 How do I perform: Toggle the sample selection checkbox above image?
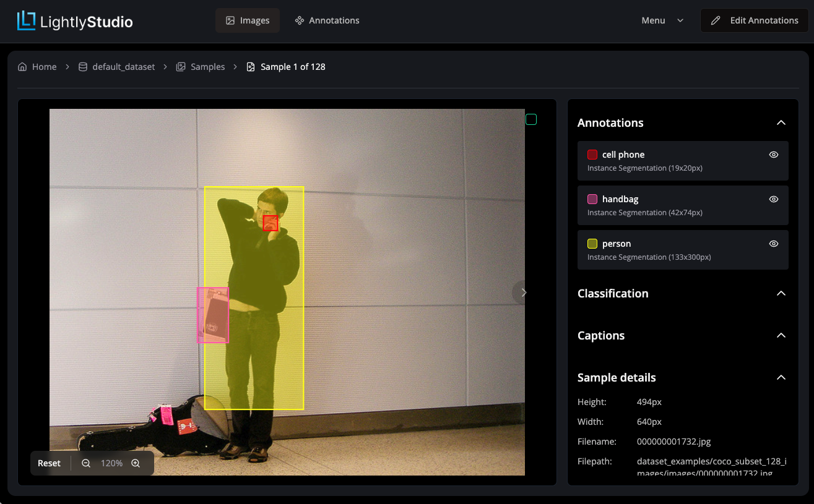coord(531,119)
